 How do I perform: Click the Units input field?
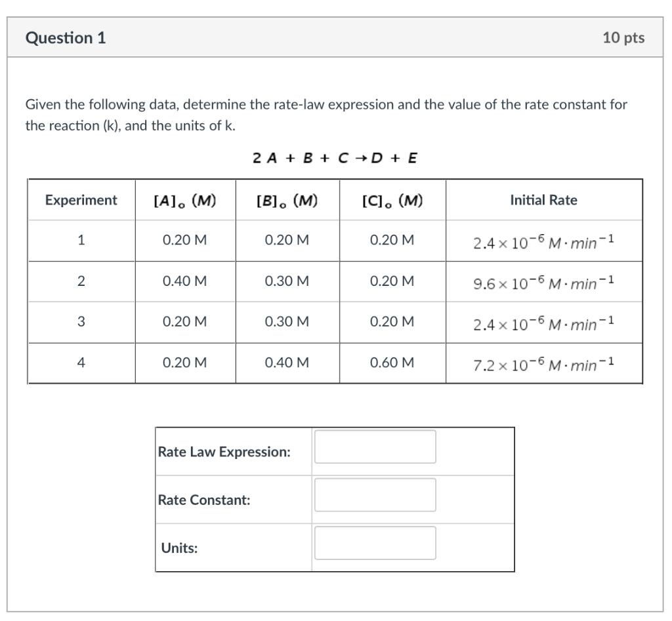pyautogui.click(x=375, y=542)
